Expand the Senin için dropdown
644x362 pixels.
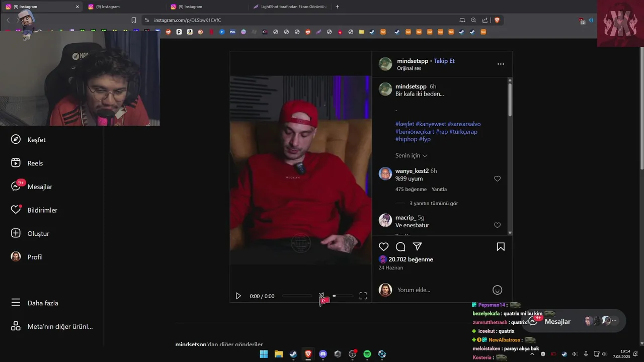click(411, 155)
